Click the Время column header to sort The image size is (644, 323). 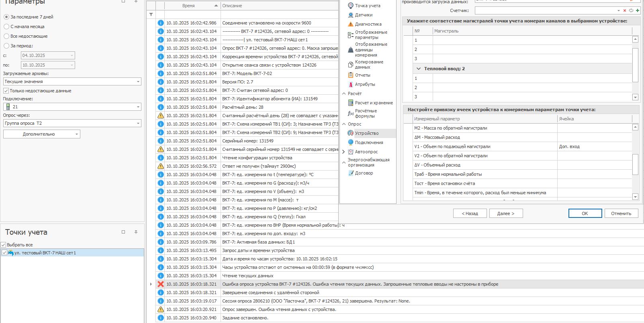coord(188,6)
